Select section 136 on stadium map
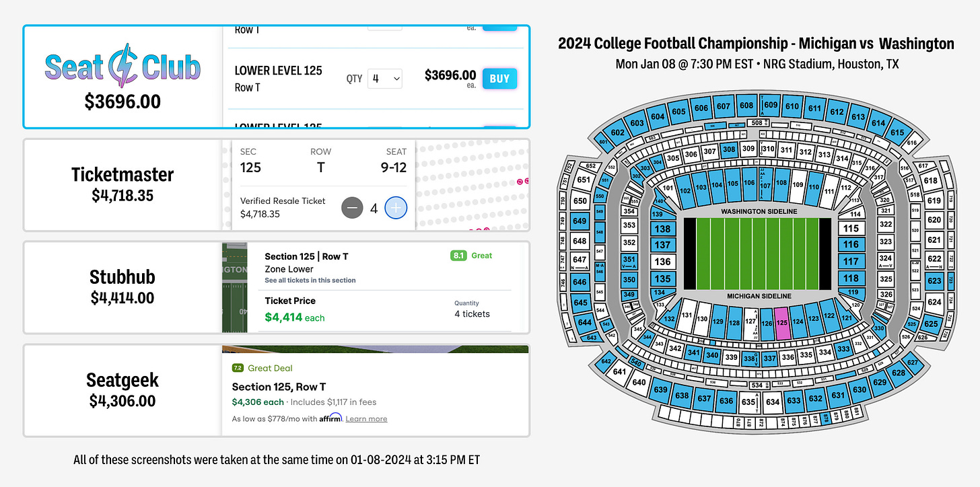Screen dimensions: 980x487 663,262
